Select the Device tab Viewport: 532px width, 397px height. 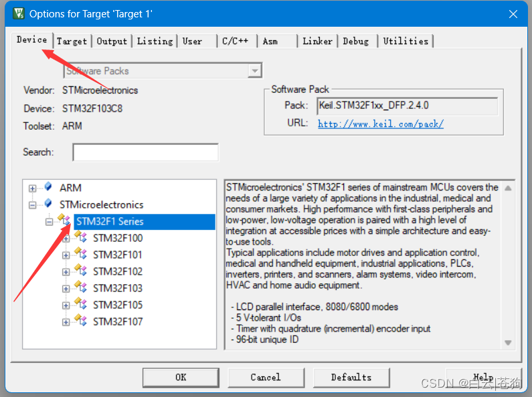point(32,40)
